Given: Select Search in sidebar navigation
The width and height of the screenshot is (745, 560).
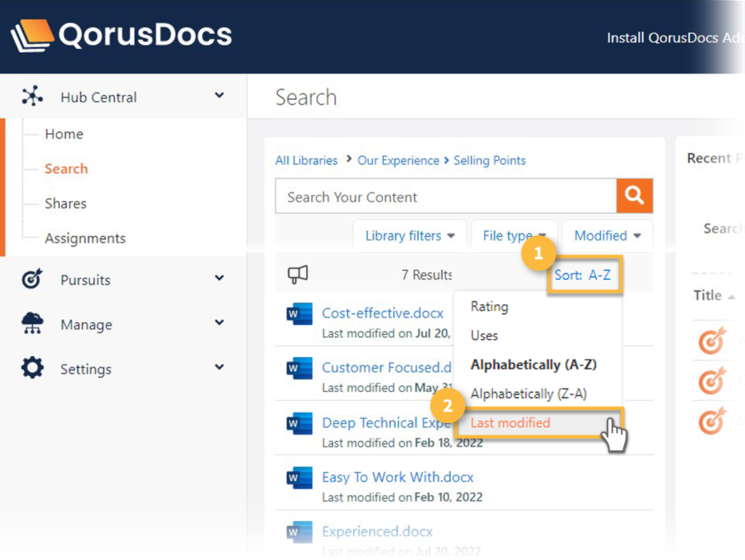Looking at the screenshot, I should click(66, 169).
